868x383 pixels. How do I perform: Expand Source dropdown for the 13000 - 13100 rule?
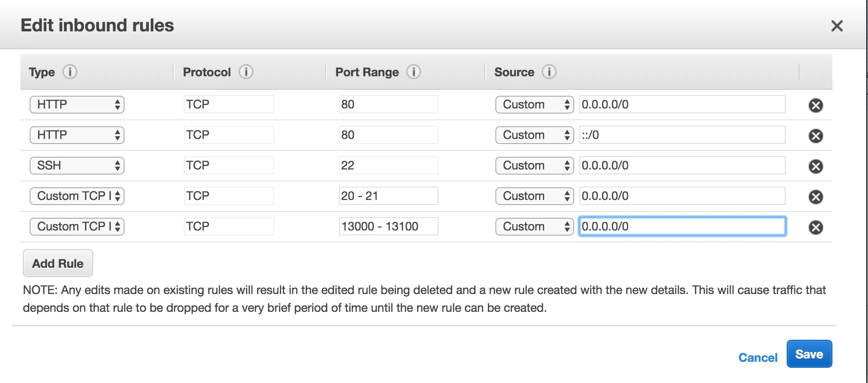(x=534, y=226)
